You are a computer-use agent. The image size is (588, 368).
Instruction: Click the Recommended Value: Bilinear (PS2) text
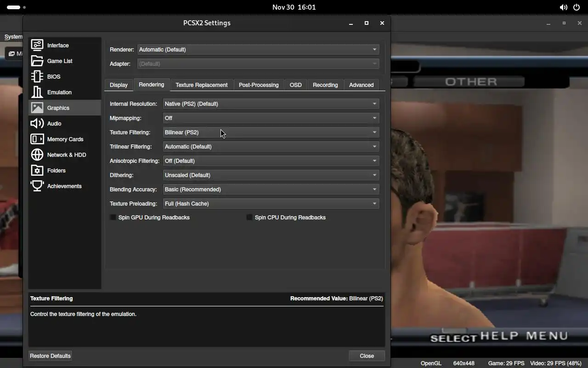pos(337,298)
